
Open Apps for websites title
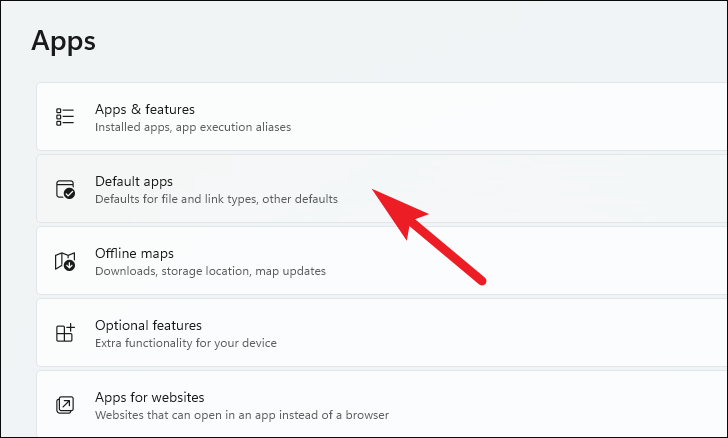[150, 397]
